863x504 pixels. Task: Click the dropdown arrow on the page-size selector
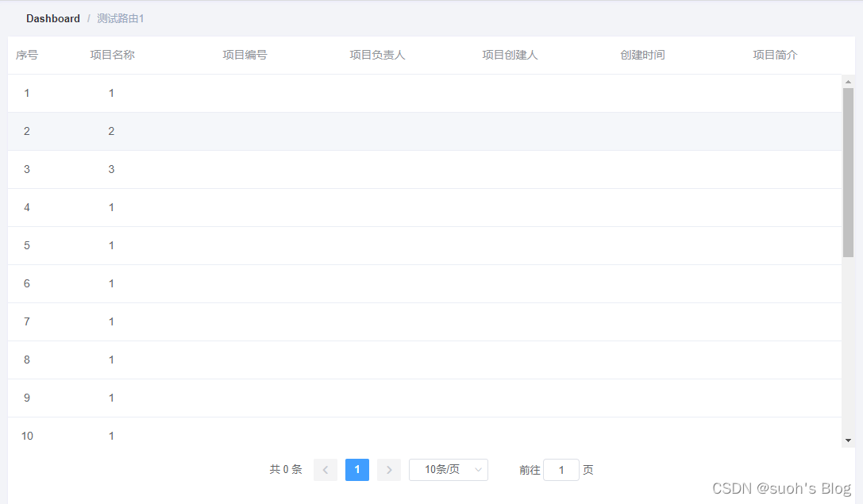click(x=477, y=469)
